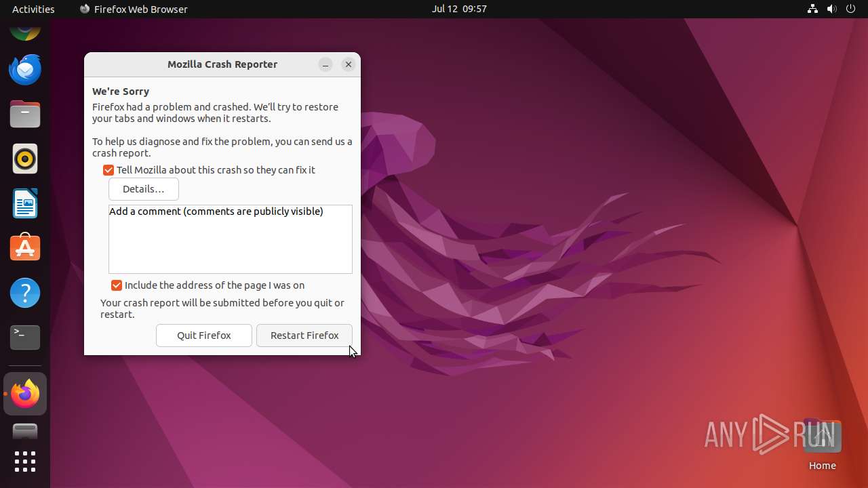Uncheck Tell Mozilla about this crash

108,170
